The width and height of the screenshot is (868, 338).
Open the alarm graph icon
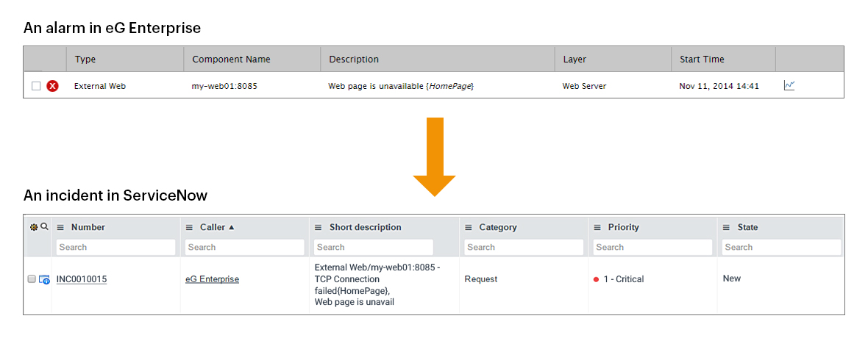tap(789, 85)
